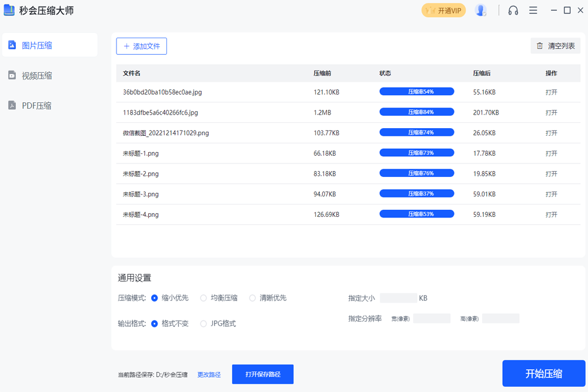
Task: Open the 打开保存路径 folder button
Action: [x=262, y=374]
